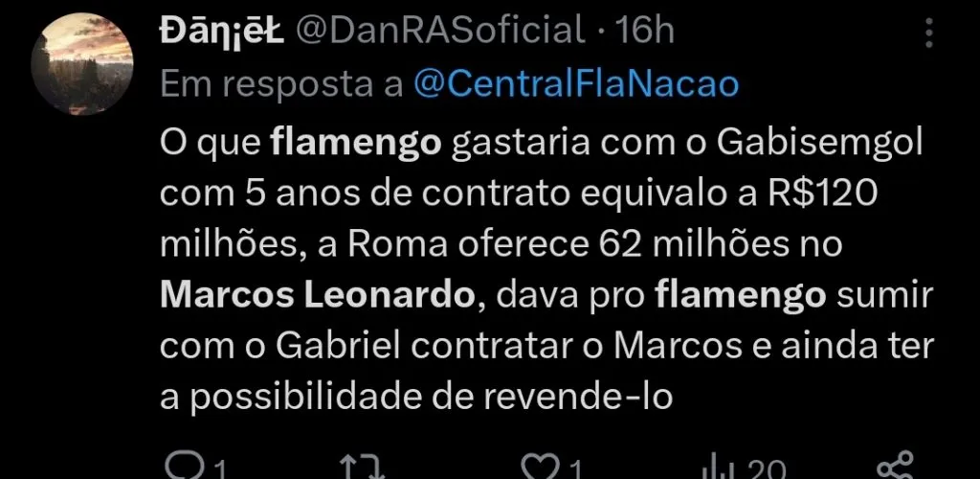Click the bold Marcos Leonardo text
980x479 pixels.
[x=317, y=295]
